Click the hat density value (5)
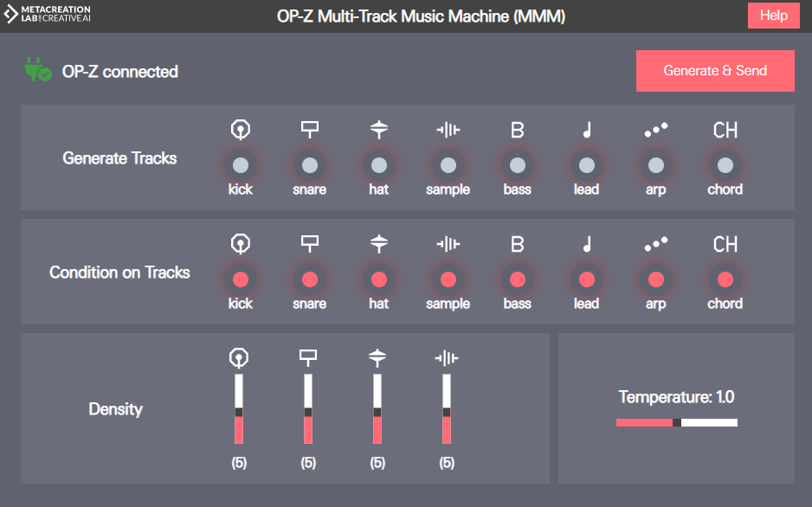This screenshot has height=507, width=812. coord(377,463)
